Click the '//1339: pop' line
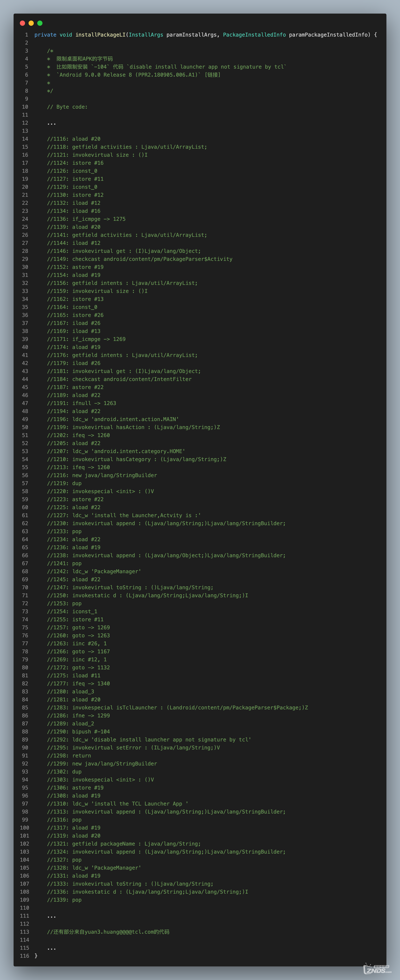The width and height of the screenshot is (400, 980). click(64, 900)
